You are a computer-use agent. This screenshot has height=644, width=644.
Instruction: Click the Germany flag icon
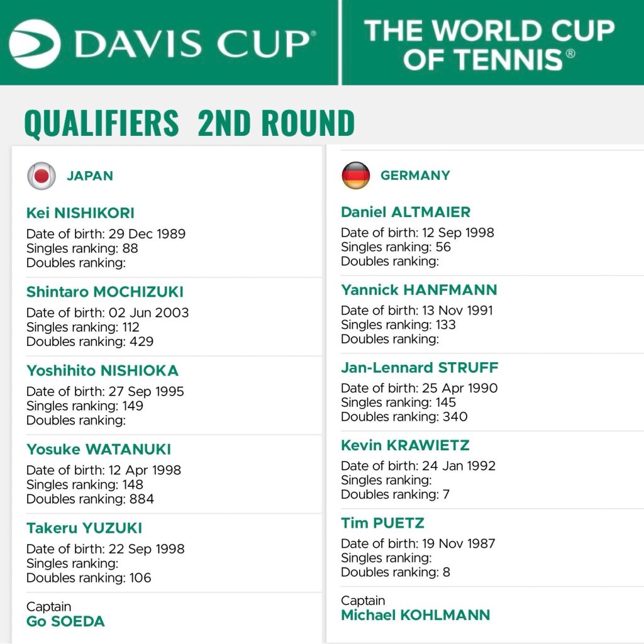point(356,175)
